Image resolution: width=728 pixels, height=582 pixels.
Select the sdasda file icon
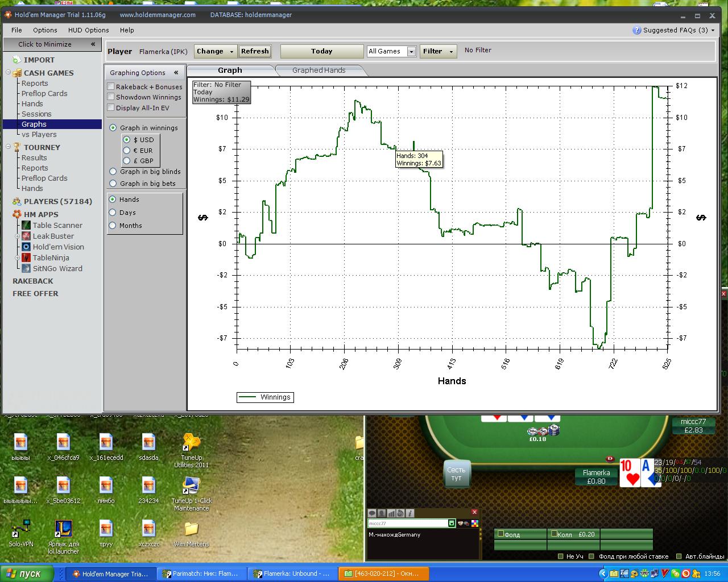[148, 447]
